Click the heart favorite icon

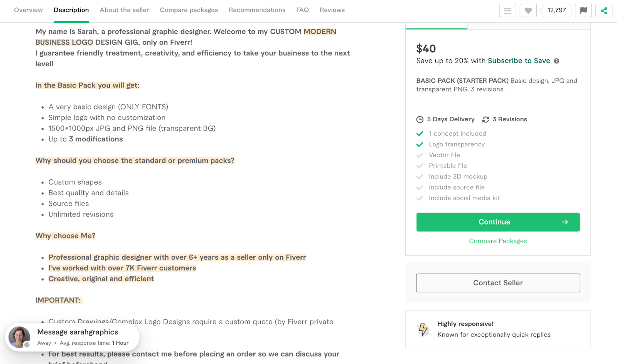[528, 10]
